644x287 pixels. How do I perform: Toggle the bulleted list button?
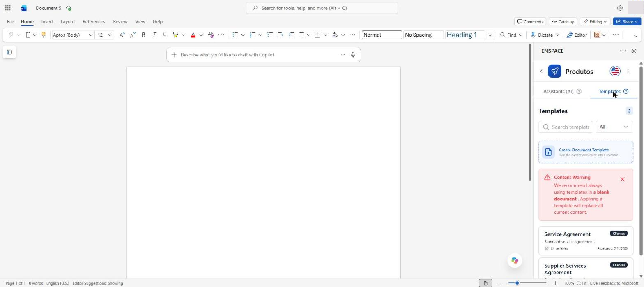[235, 35]
